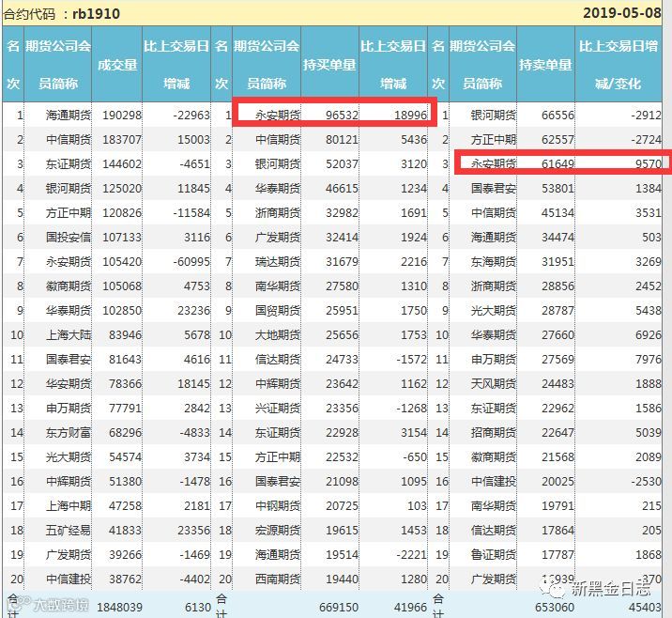Select 银河期货 long position 52037
Image resolution: width=672 pixels, height=618 pixels.
click(x=342, y=163)
